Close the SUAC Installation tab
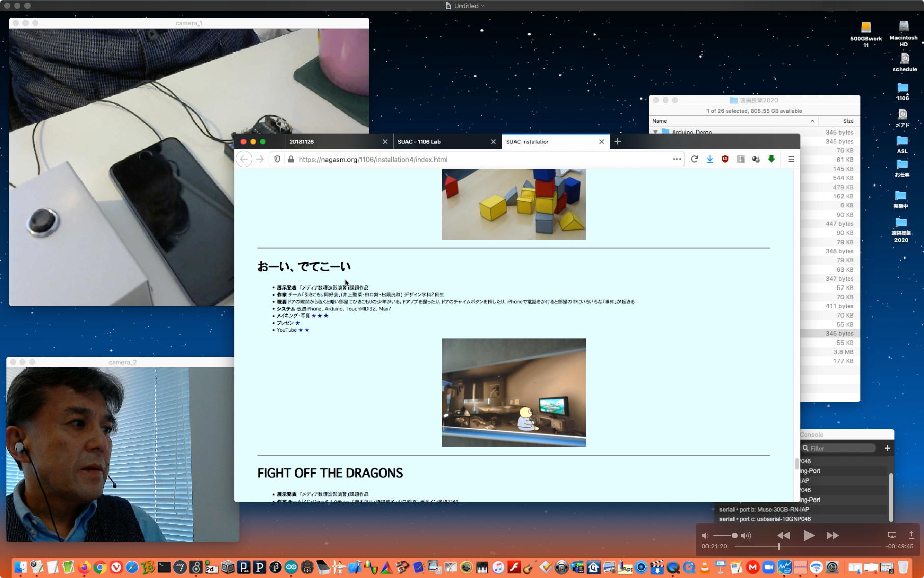 [x=602, y=142]
